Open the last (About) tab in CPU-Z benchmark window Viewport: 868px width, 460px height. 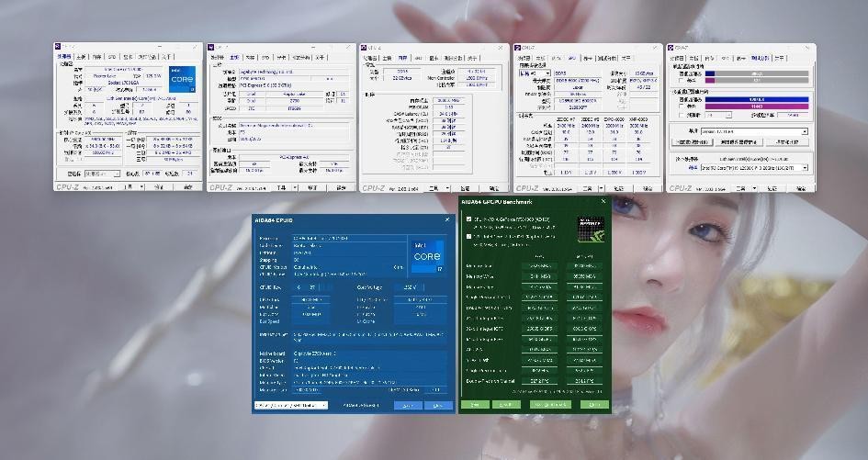(779, 57)
